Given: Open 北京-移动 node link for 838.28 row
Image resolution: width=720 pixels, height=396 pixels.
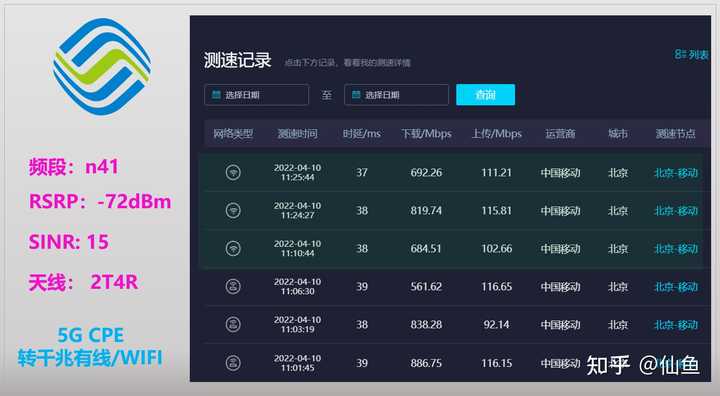Looking at the screenshot, I should (676, 325).
